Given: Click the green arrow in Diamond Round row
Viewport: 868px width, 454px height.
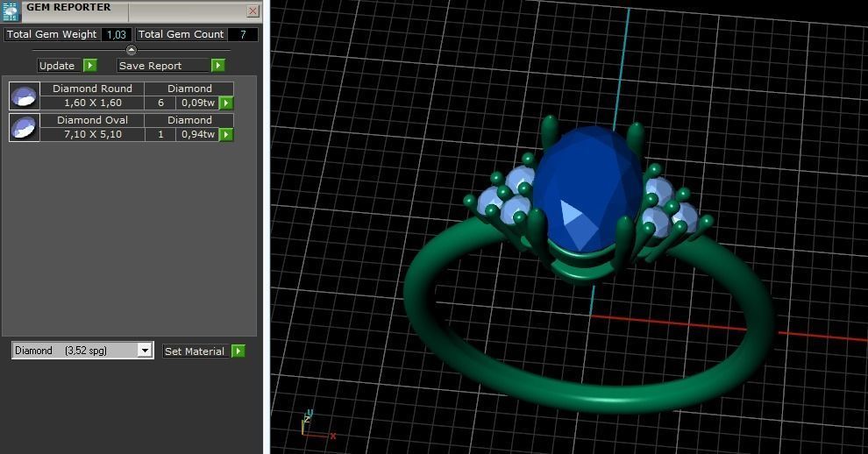Looking at the screenshot, I should point(226,103).
